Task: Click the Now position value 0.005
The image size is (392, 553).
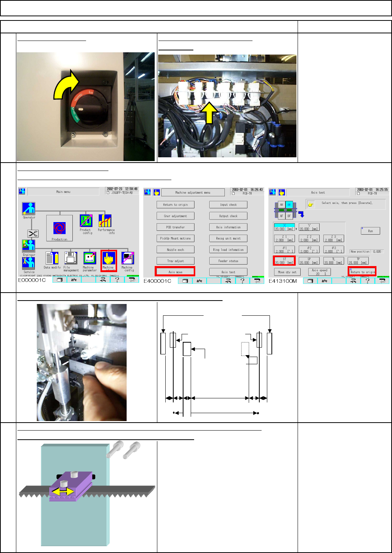Action: [x=377, y=252]
